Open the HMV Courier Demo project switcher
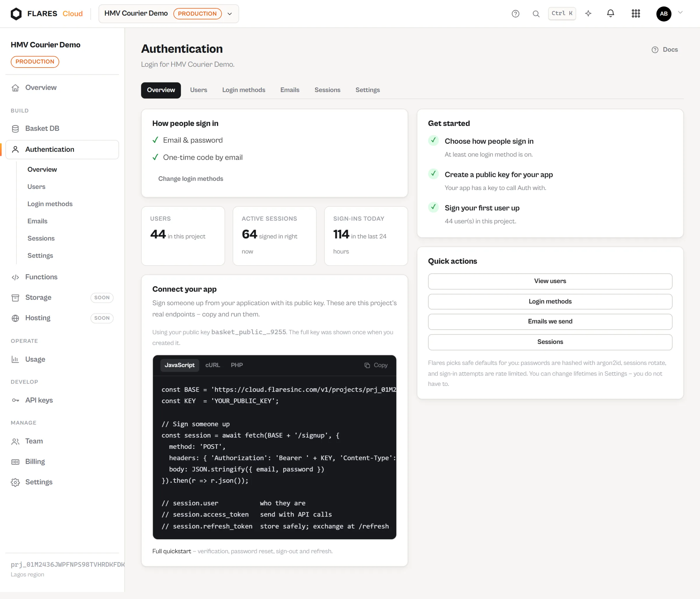The height and width of the screenshot is (599, 700). click(x=168, y=13)
